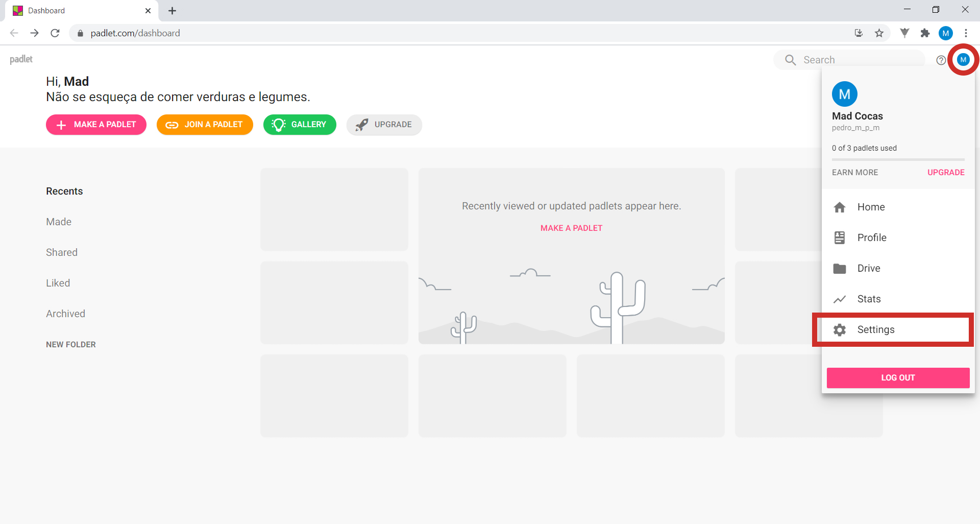The image size is (980, 524).
Task: Click the Drive folder icon
Action: click(x=840, y=268)
